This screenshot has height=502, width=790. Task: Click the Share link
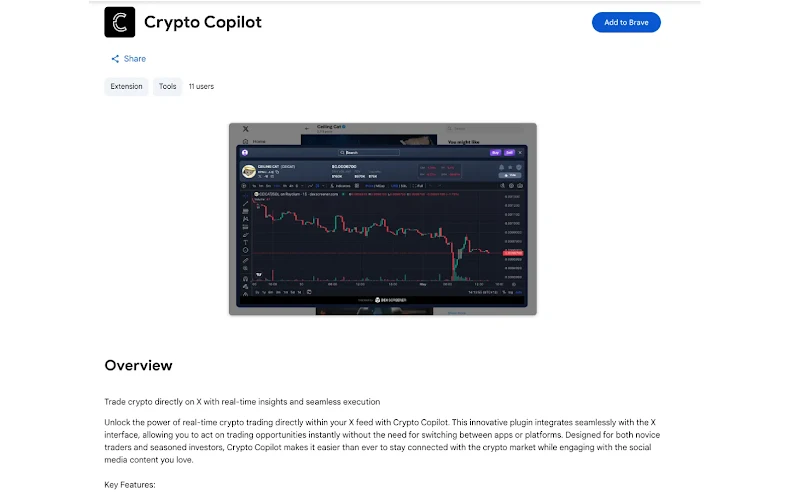coord(135,59)
